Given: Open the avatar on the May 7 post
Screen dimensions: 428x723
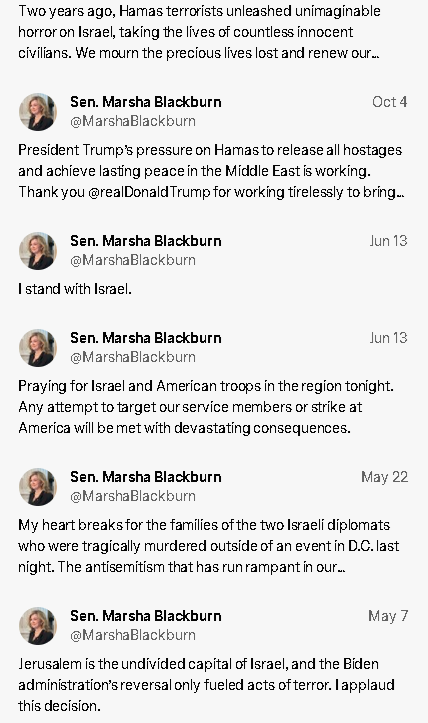Looking at the screenshot, I should [38, 626].
